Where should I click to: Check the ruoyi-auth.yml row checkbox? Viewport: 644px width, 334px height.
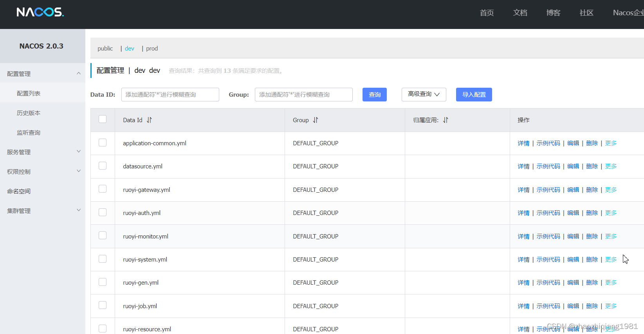coord(103,212)
